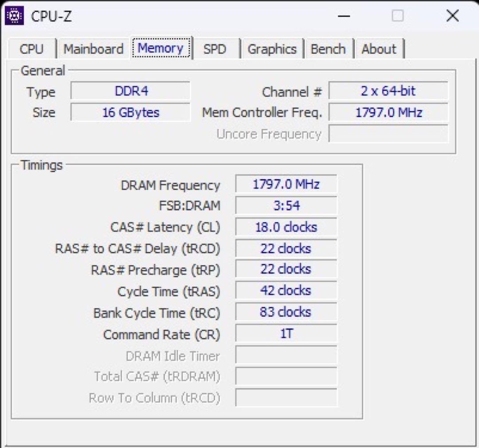479x448 pixels.
Task: Click the Mem Controller Freq. value field
Action: coord(388,112)
